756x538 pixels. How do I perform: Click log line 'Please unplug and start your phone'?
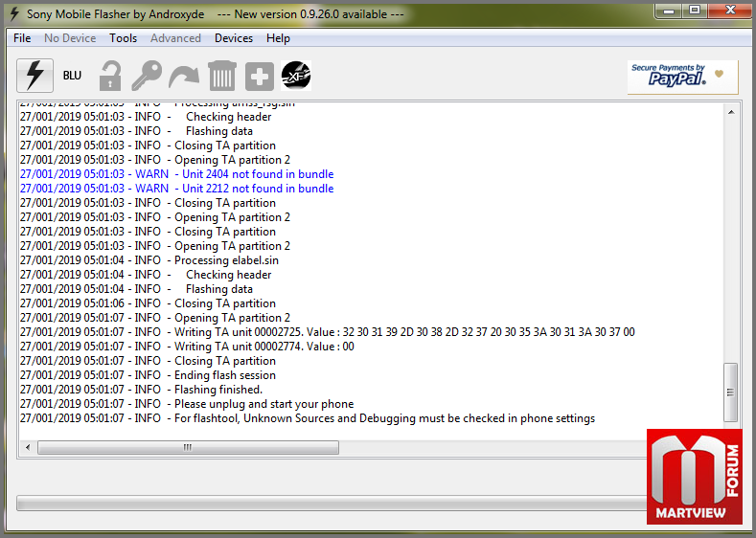tap(187, 404)
